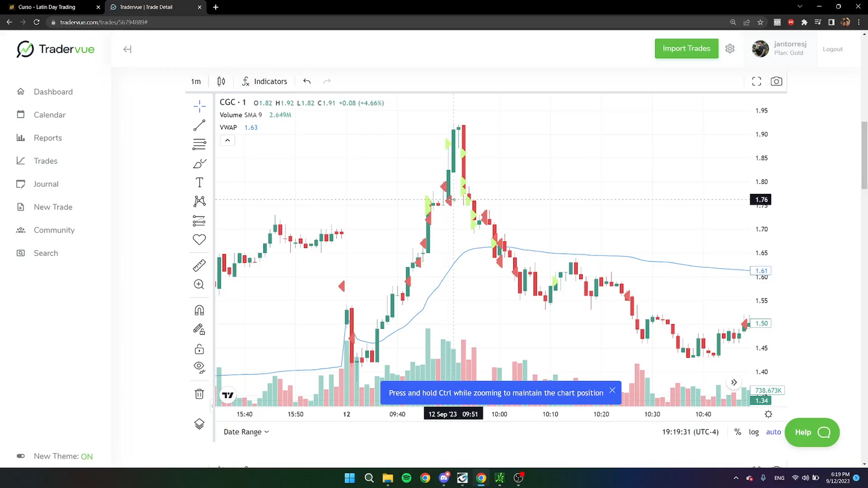Select the trend line drawing tool
The height and width of the screenshot is (488, 868).
(199, 125)
